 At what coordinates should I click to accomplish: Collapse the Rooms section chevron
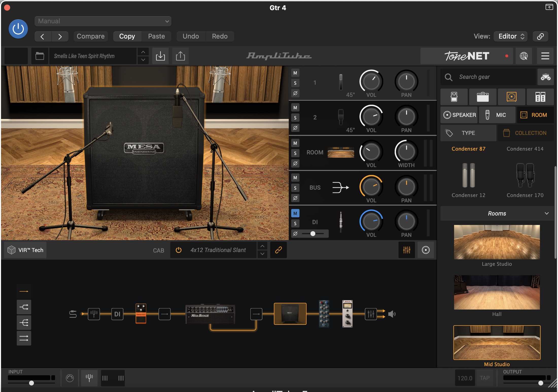[547, 213]
